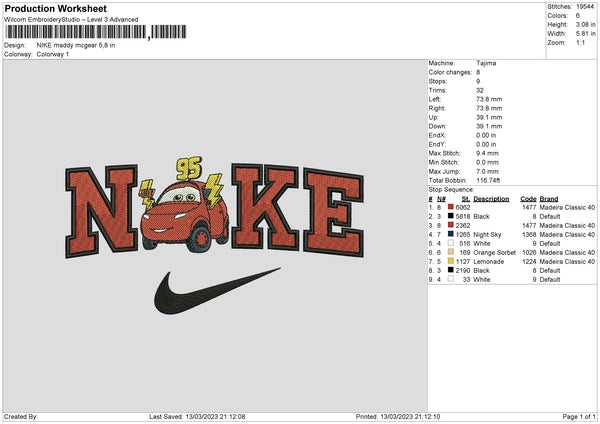Click the embroidered letter 'E' in the design
The height and width of the screenshot is (424, 600).
pyautogui.click(x=334, y=212)
